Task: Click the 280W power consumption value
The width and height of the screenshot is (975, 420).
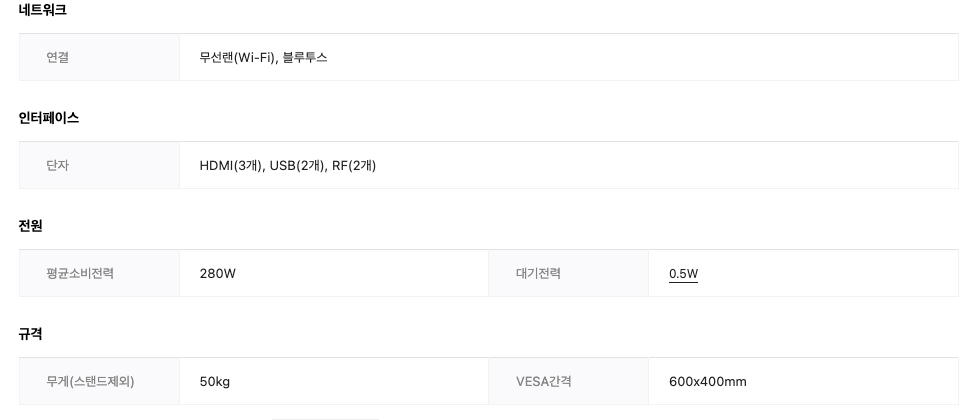Action: coord(218,273)
